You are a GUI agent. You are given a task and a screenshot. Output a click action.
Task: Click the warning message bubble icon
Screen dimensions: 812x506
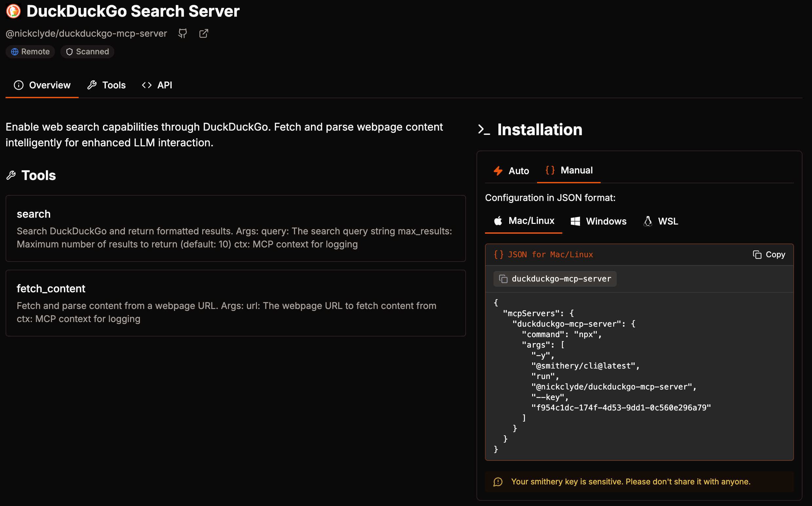pyautogui.click(x=498, y=481)
